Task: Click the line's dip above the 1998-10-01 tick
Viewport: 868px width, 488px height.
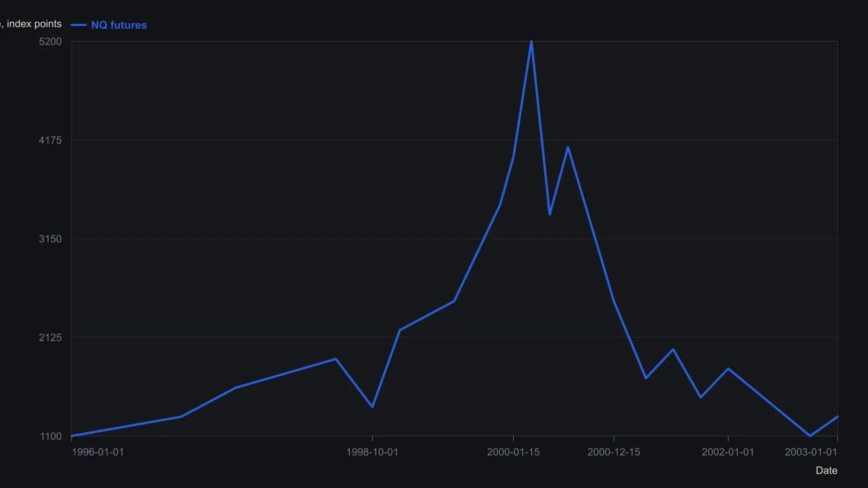Action: 372,407
